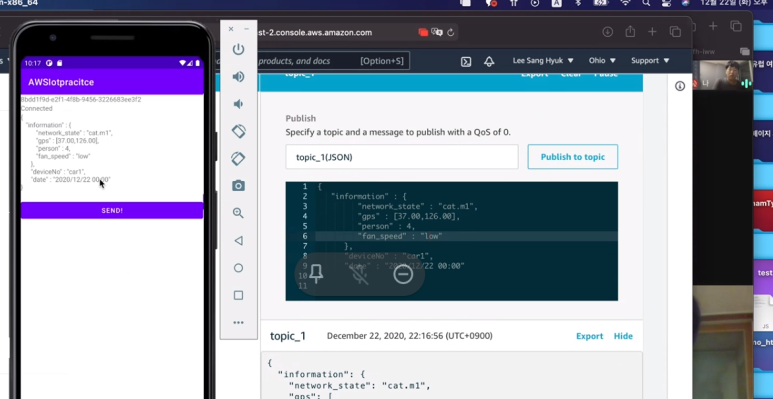
Task: Lower emulator volume with speaker icon
Action: [x=238, y=104]
